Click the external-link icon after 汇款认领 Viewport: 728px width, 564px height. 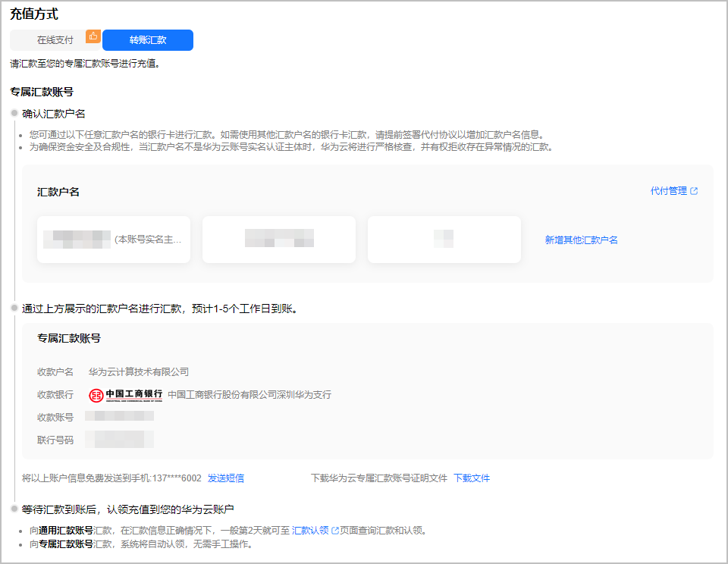coord(334,530)
